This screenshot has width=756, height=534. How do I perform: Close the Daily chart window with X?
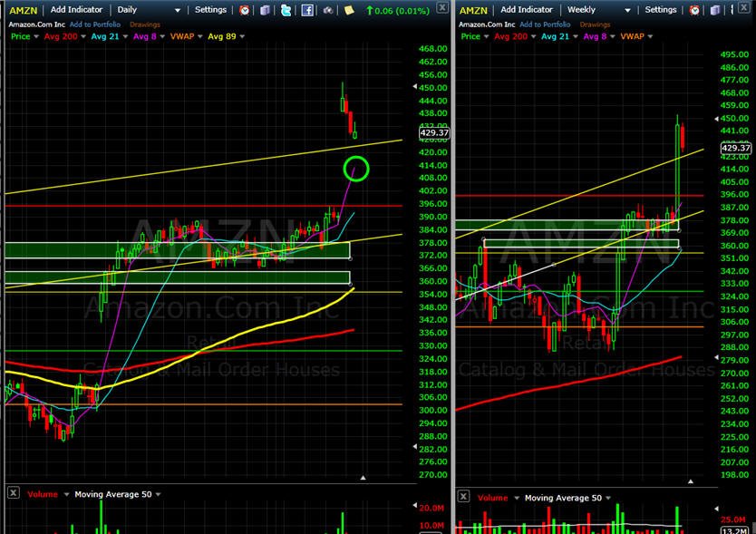[441, 7]
